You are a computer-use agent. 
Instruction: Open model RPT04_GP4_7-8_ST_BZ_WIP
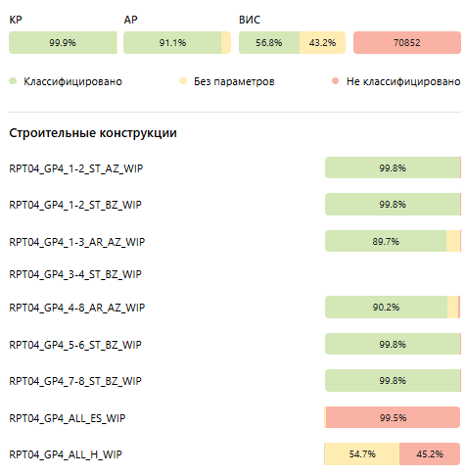tap(75, 381)
